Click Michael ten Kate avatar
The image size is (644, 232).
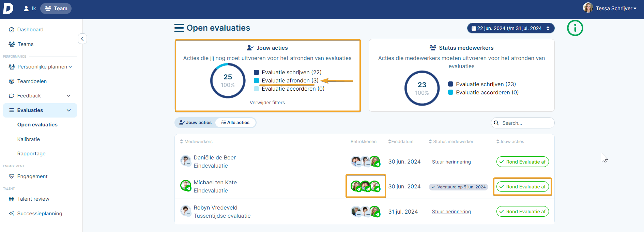point(186,185)
